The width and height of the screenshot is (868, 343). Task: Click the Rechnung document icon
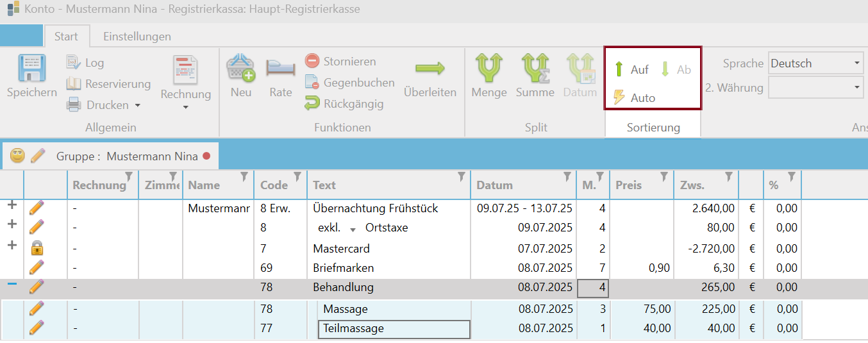pyautogui.click(x=185, y=69)
